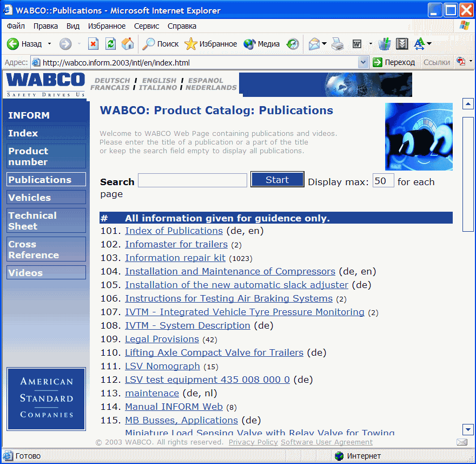Open Cross Reference in the sidebar
476x464 pixels.
[46, 249]
